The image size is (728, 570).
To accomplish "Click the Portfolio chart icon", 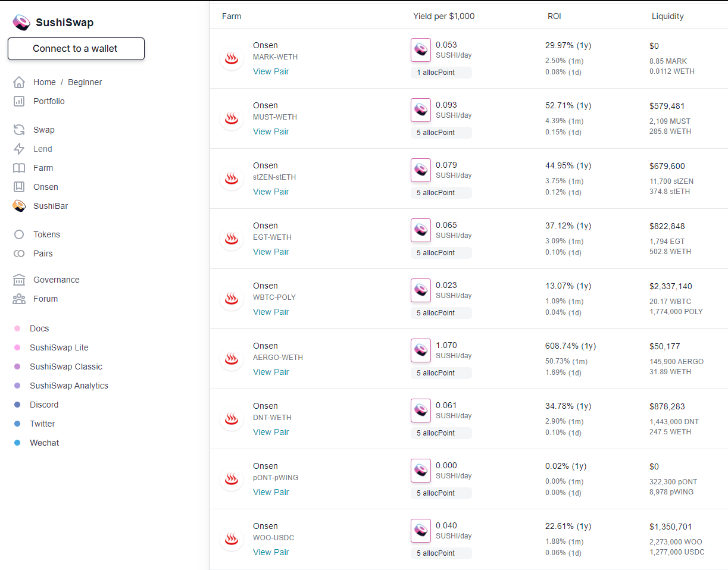I will (x=19, y=101).
